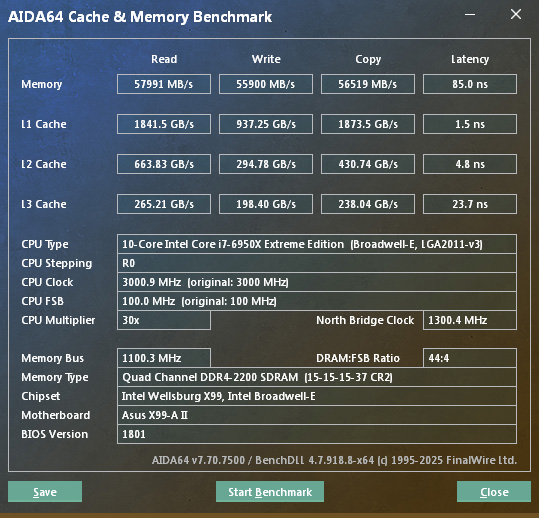This screenshot has height=518, width=539.
Task: Select L2 Cache Read 663.83 GB/s
Action: pyautogui.click(x=164, y=164)
